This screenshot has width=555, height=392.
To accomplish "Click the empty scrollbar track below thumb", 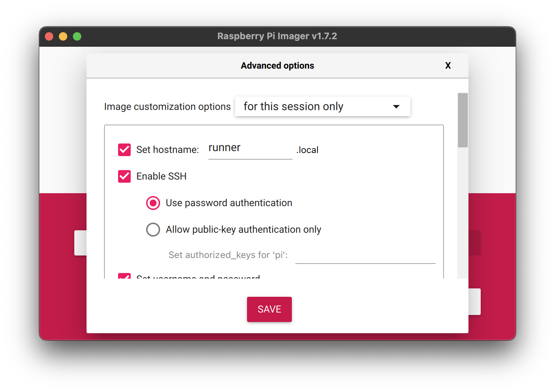I will [463, 210].
